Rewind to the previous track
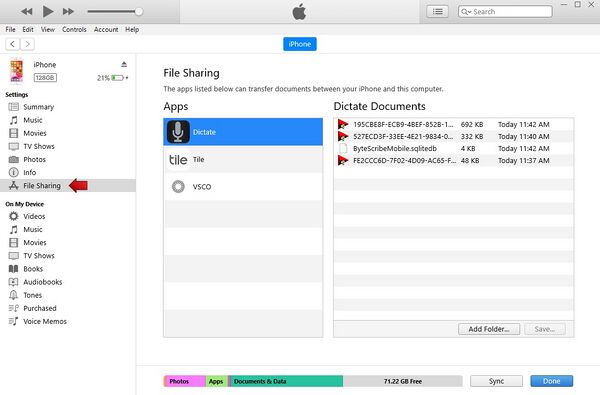 tap(27, 11)
